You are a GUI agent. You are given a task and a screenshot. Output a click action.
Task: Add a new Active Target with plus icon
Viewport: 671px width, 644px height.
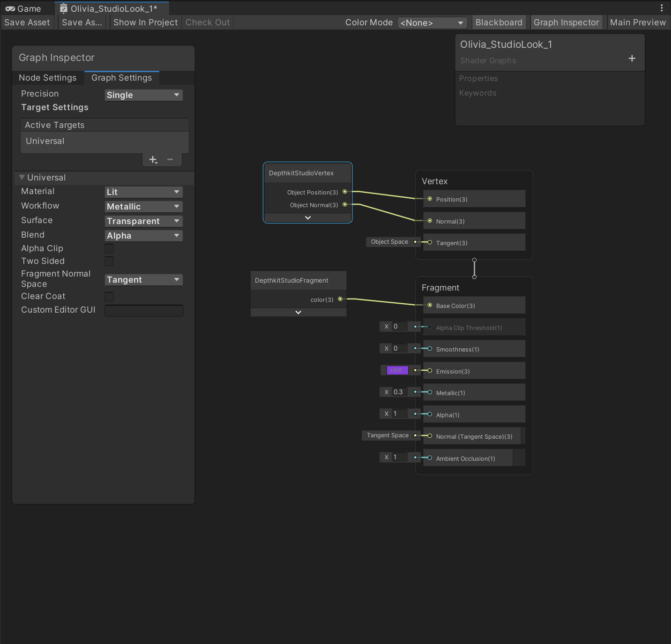point(153,159)
